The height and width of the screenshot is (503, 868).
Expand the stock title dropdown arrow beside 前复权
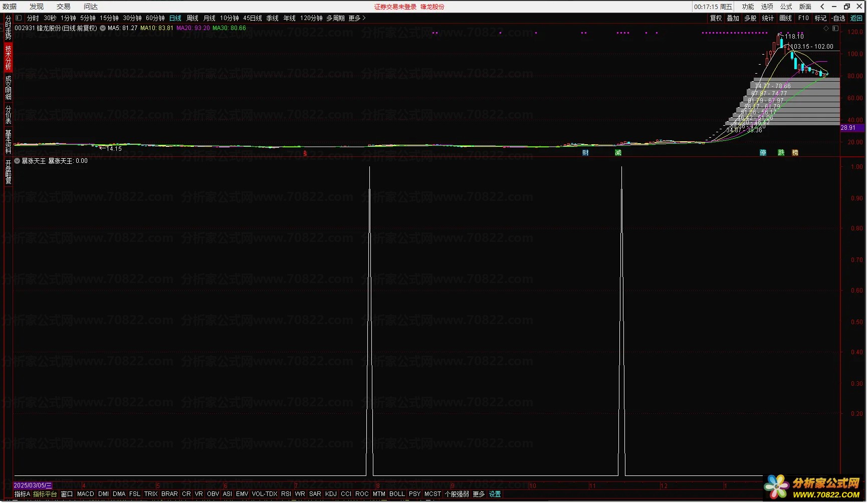pos(103,28)
